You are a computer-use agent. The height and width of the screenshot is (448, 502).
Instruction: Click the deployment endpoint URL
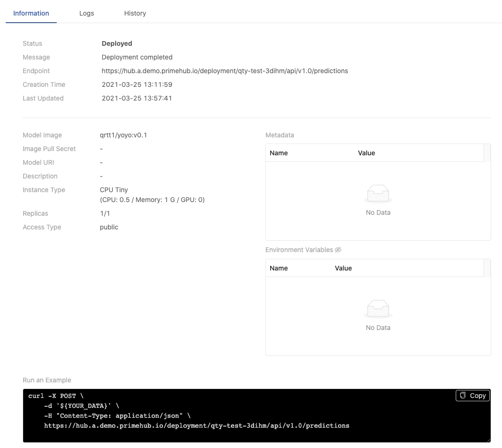click(x=225, y=71)
